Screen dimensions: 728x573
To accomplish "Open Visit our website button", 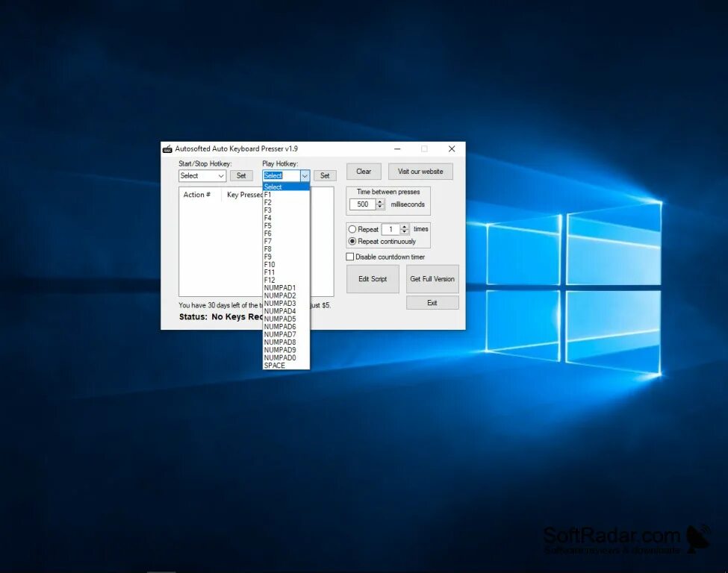I will 420,172.
